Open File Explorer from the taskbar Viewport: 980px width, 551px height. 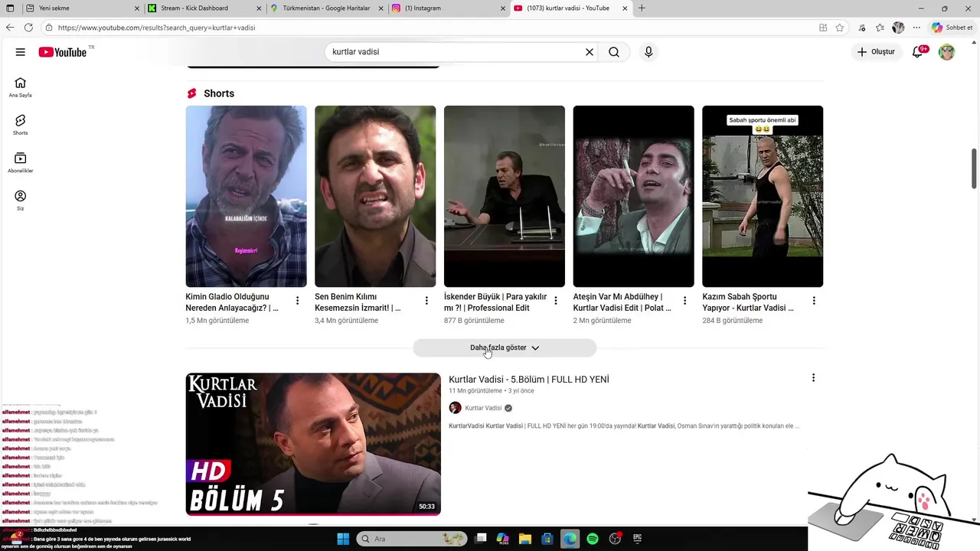525,539
